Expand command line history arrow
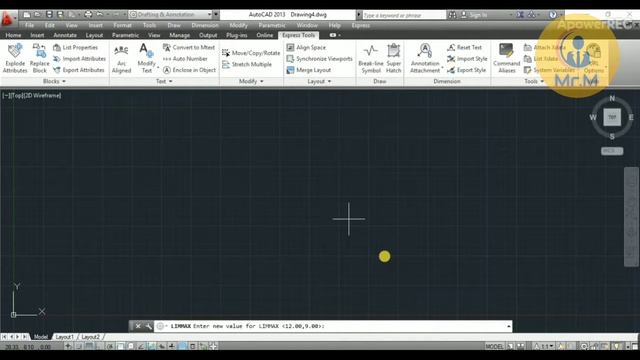Image resolution: width=640 pixels, height=360 pixels. (508, 326)
